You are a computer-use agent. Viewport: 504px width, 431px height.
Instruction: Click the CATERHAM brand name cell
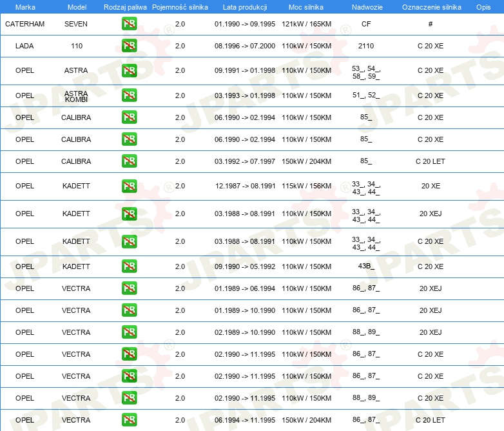(25, 24)
